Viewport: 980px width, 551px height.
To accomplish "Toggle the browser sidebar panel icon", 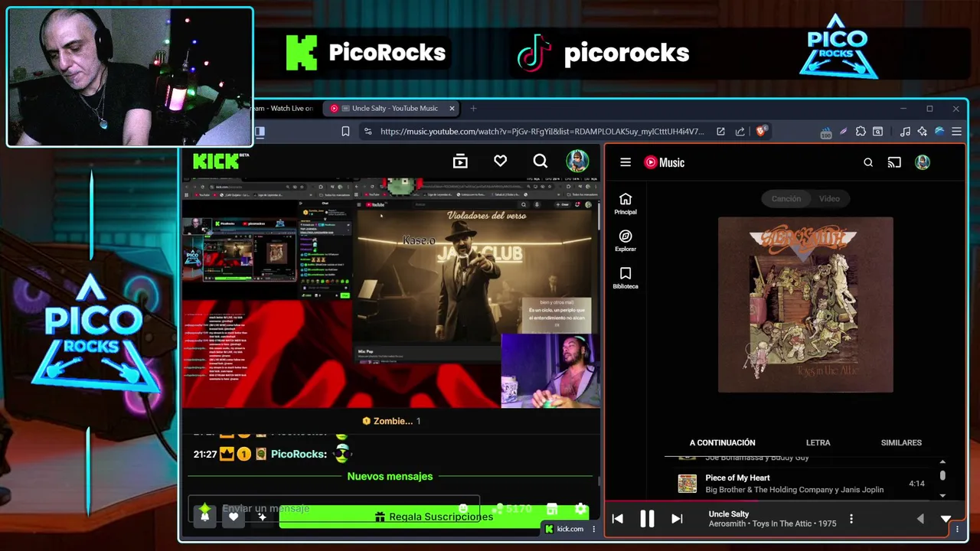I will [260, 132].
